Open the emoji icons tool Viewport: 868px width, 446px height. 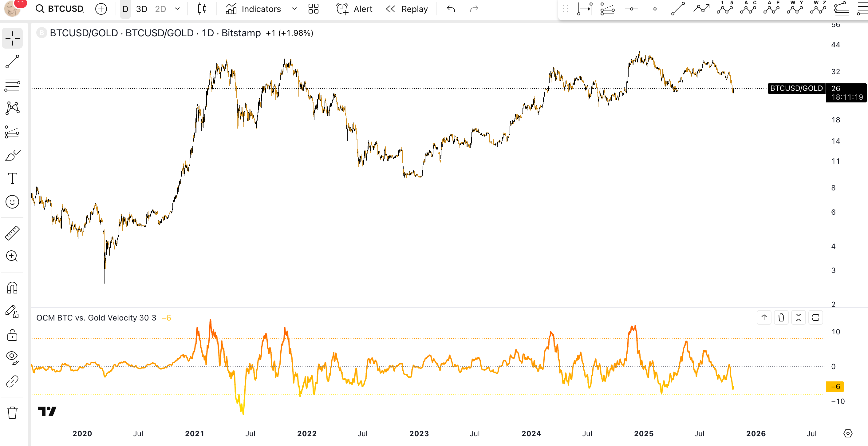(13, 202)
